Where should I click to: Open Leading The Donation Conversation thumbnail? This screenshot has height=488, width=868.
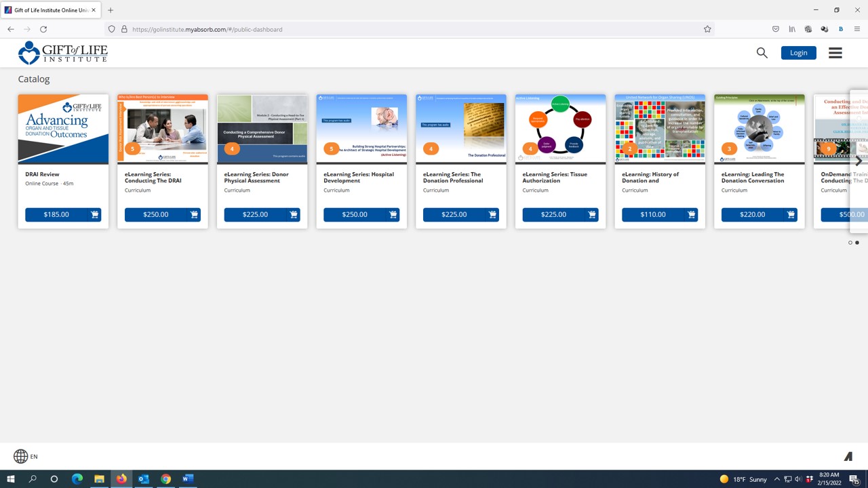tap(759, 129)
